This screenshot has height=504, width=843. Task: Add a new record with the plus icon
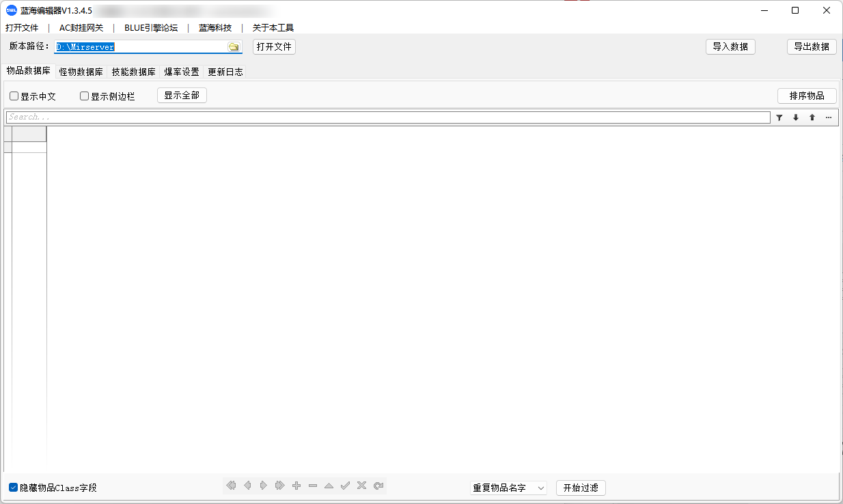point(296,485)
